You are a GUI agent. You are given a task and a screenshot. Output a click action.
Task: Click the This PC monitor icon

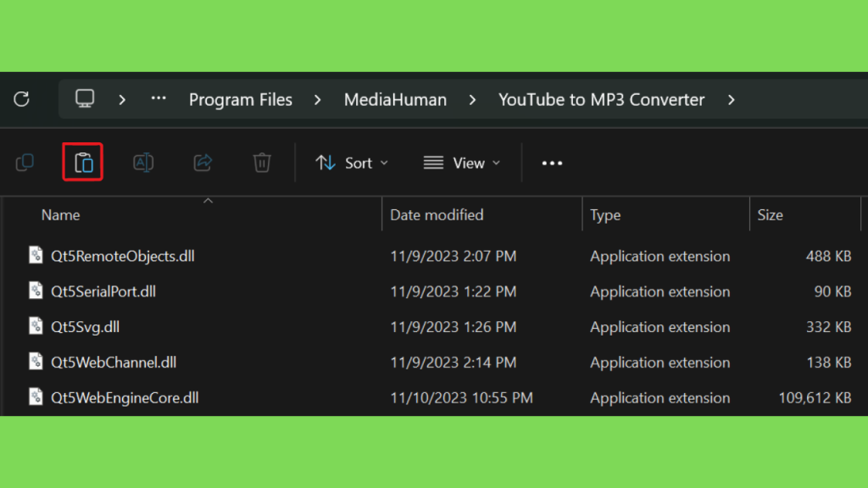(x=85, y=99)
